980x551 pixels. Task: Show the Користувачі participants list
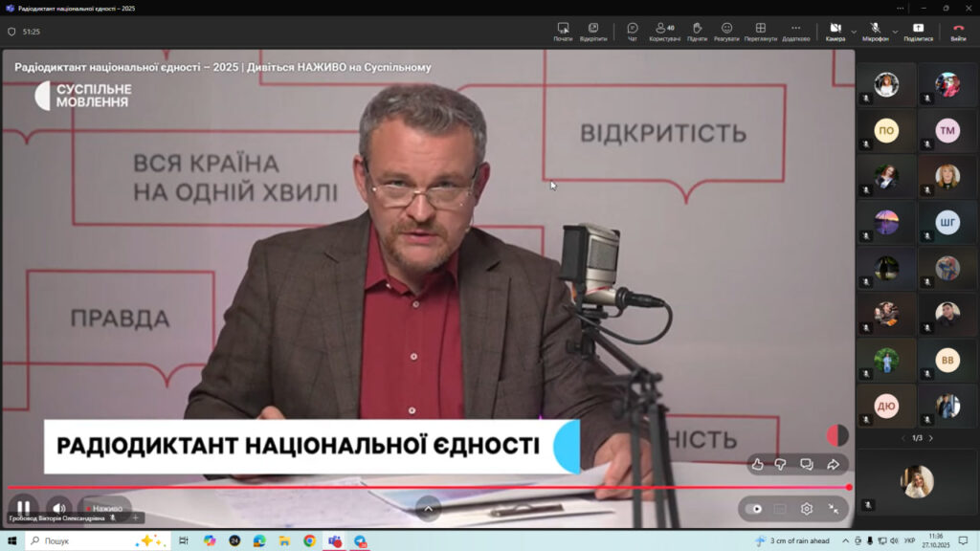pos(664,32)
